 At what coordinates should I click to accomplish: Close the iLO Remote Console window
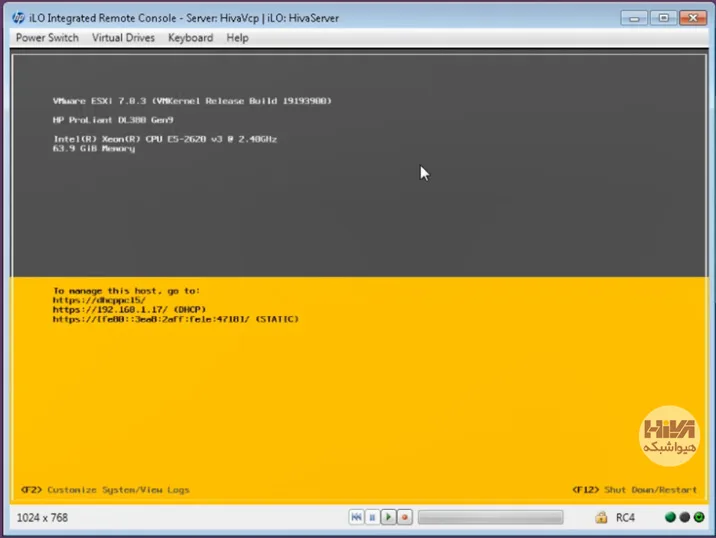coord(693,18)
